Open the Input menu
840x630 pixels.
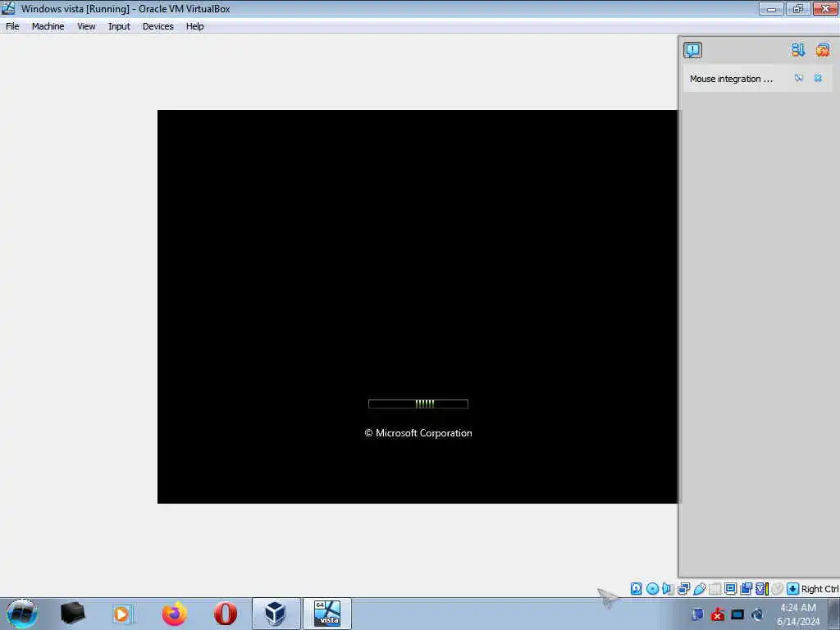click(x=119, y=26)
